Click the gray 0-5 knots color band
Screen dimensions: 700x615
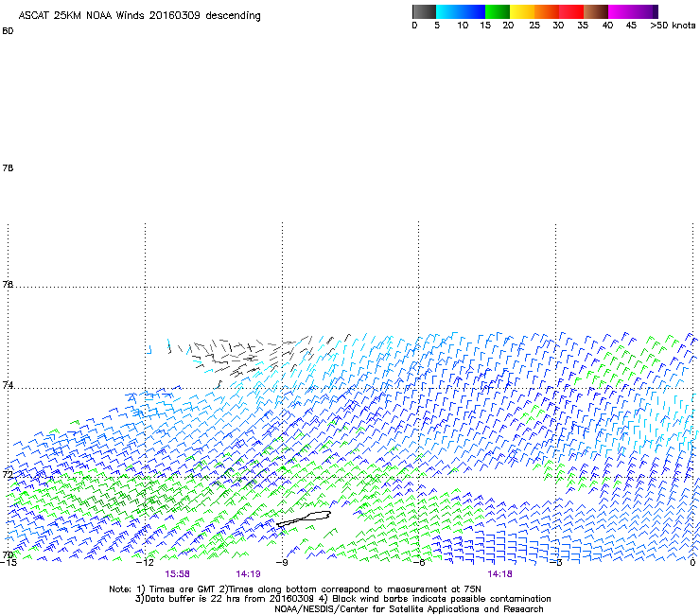tap(424, 11)
